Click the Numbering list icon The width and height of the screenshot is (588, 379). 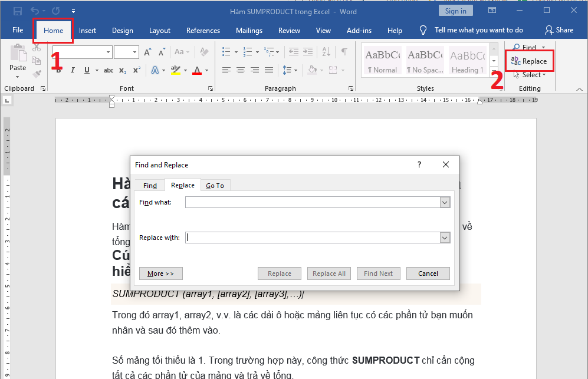[x=248, y=51]
